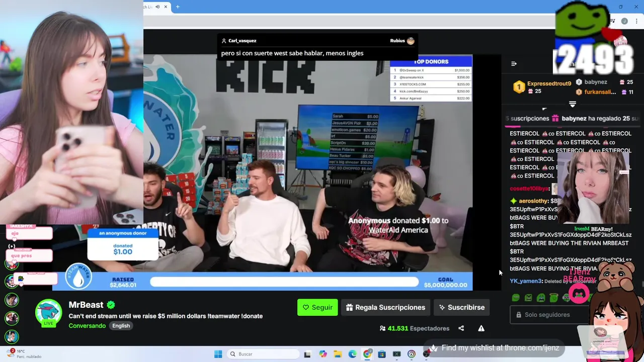Viewport: 644px width, 362px height.
Task: Click the stream title text
Action: pyautogui.click(x=166, y=316)
